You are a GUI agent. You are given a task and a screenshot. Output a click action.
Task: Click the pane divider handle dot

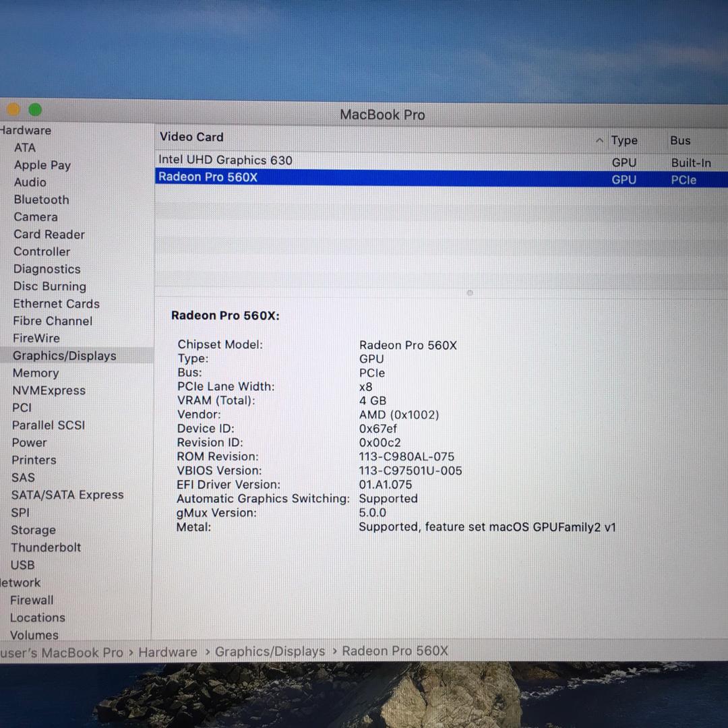click(470, 293)
